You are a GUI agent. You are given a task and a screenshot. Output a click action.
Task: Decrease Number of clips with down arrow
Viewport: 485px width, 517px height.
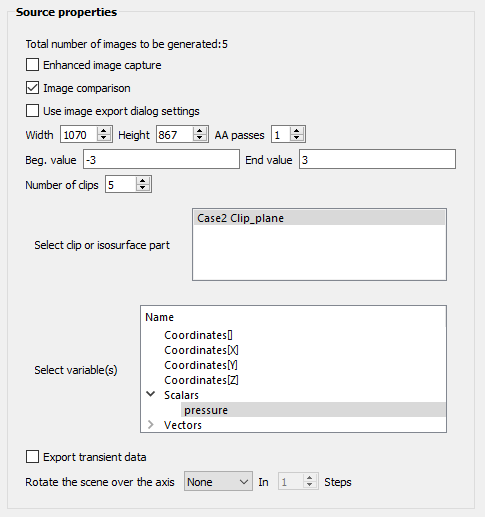point(143,188)
